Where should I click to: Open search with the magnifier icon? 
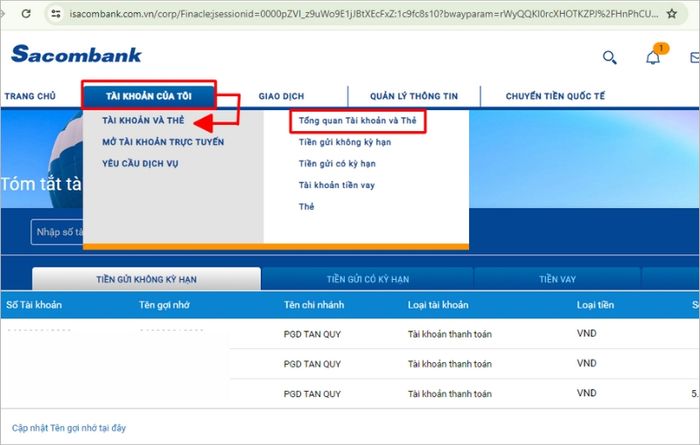click(610, 58)
